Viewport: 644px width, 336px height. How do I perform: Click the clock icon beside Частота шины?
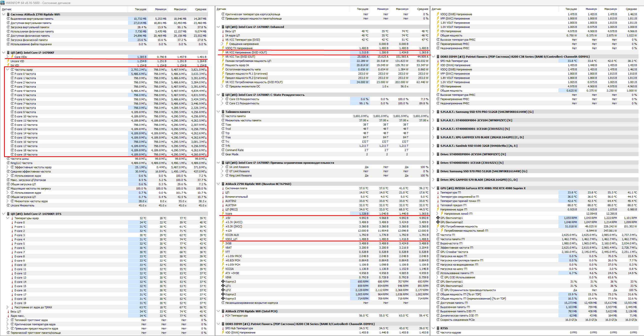8,159
